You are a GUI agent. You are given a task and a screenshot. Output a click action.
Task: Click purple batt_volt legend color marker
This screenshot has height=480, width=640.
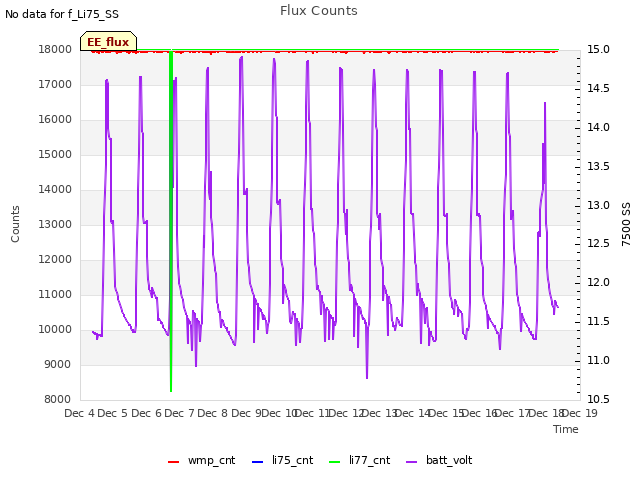pos(412,462)
